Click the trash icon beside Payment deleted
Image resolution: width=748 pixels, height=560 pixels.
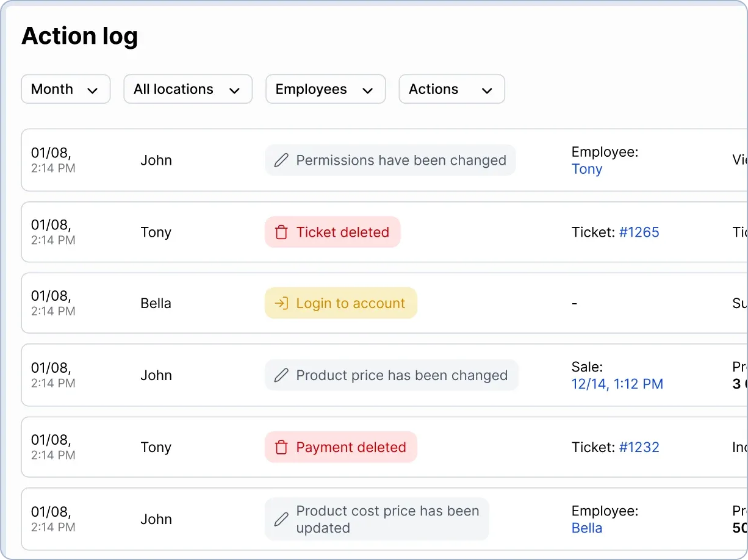point(281,447)
